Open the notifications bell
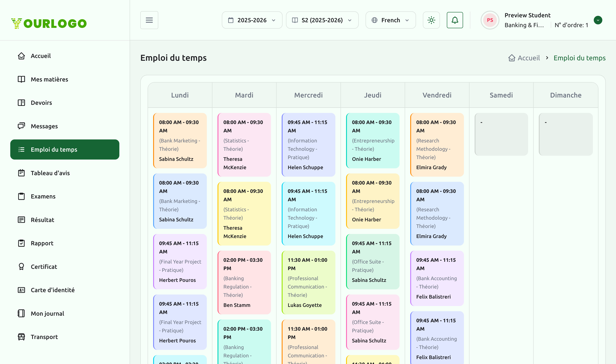The height and width of the screenshot is (364, 616). (x=455, y=20)
